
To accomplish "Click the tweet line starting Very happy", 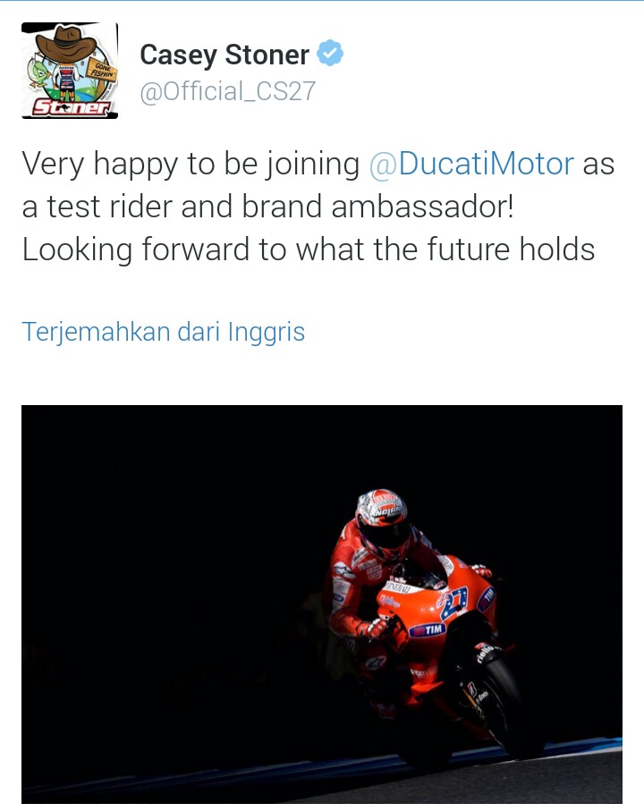I will pyautogui.click(x=318, y=165).
